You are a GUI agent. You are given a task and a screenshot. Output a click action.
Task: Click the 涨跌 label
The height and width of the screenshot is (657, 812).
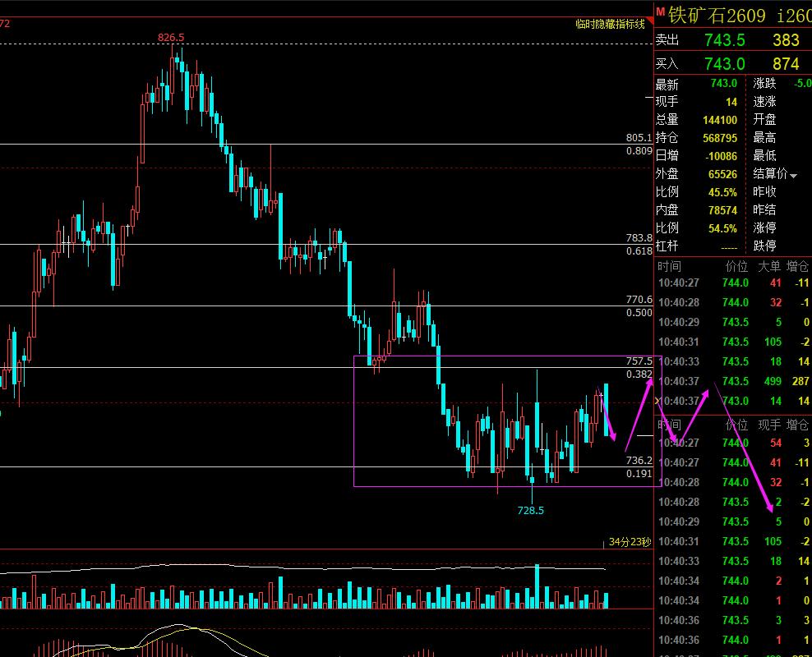coord(764,83)
